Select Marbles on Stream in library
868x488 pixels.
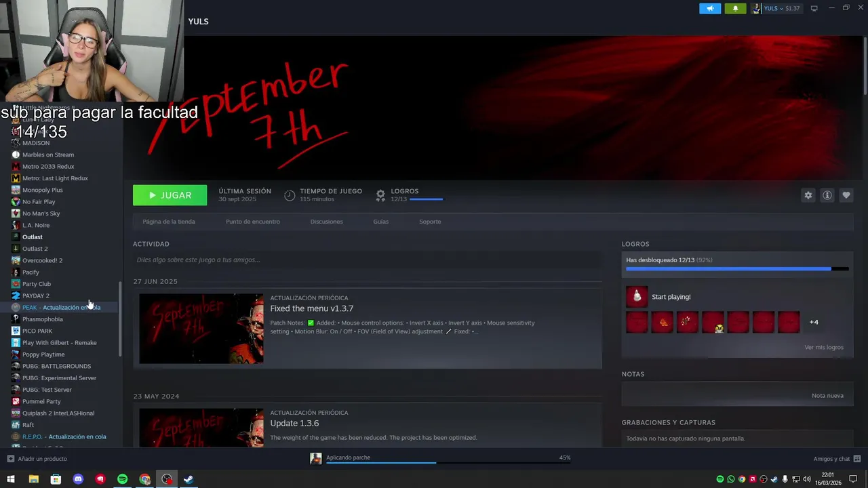point(47,155)
